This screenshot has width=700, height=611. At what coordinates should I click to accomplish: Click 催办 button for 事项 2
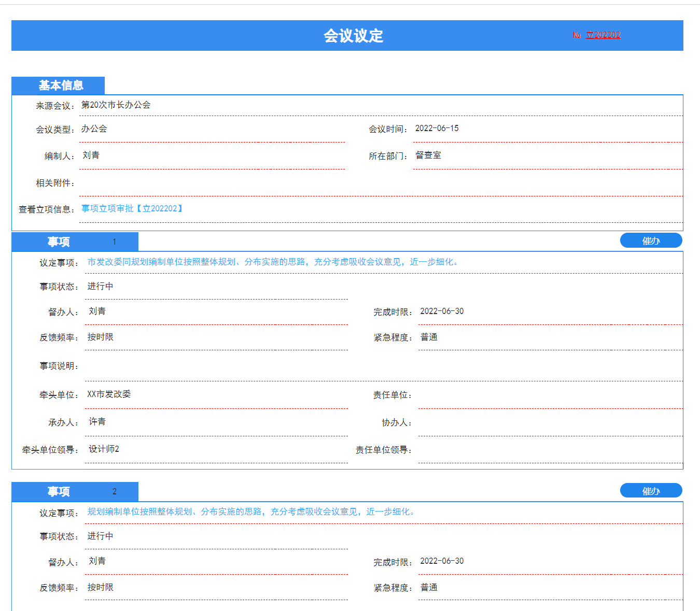tap(651, 491)
